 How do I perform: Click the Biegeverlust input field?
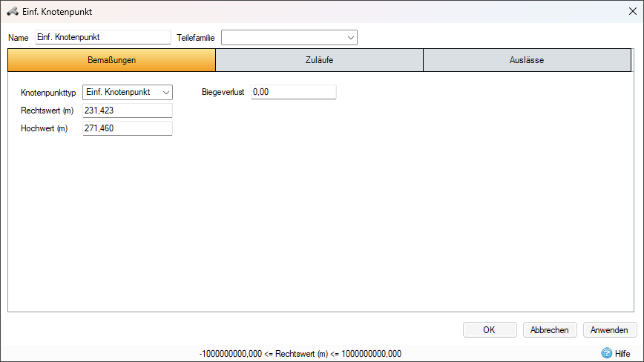(294, 92)
